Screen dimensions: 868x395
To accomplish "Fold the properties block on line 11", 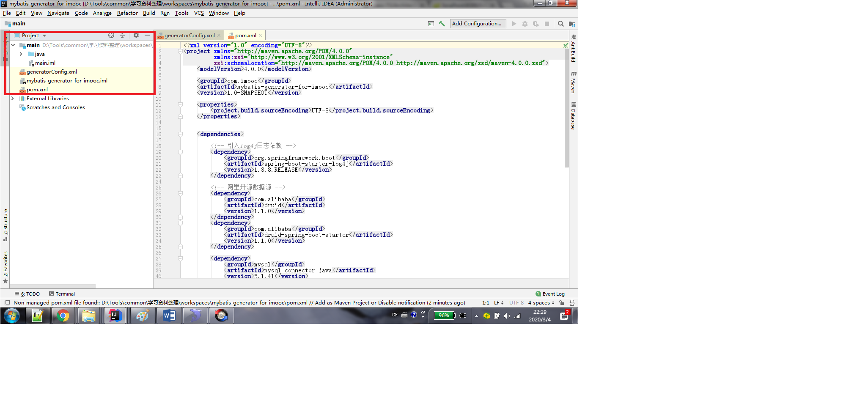I will pos(180,104).
